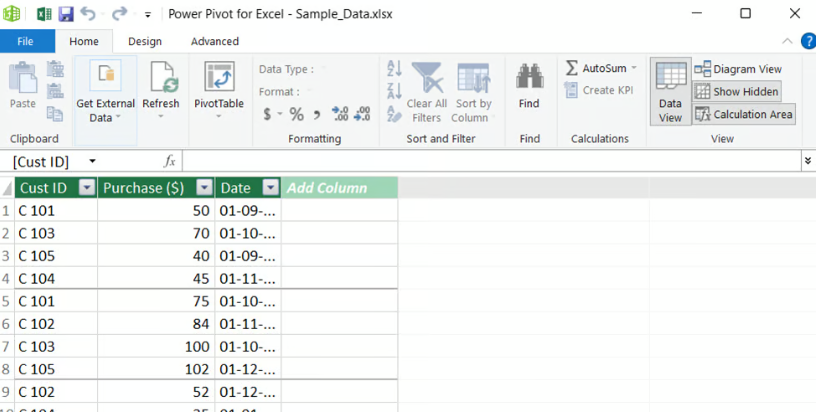Toggle Show Hidden

pyautogui.click(x=737, y=92)
